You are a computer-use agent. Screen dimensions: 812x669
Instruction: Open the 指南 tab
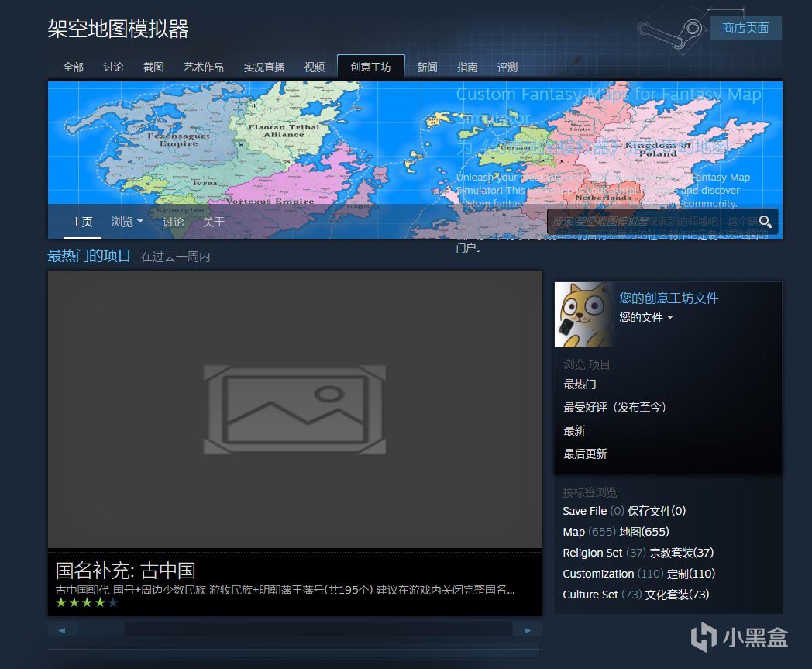467,67
